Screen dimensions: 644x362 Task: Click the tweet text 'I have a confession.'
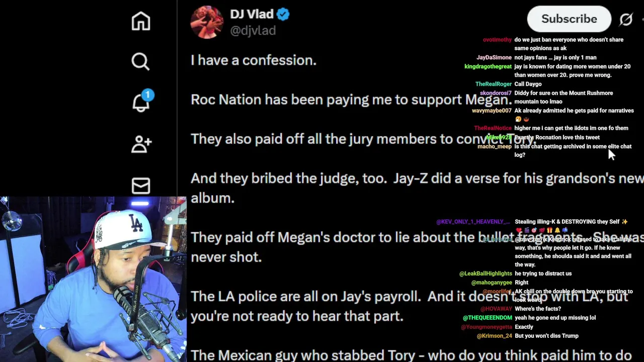(x=254, y=60)
